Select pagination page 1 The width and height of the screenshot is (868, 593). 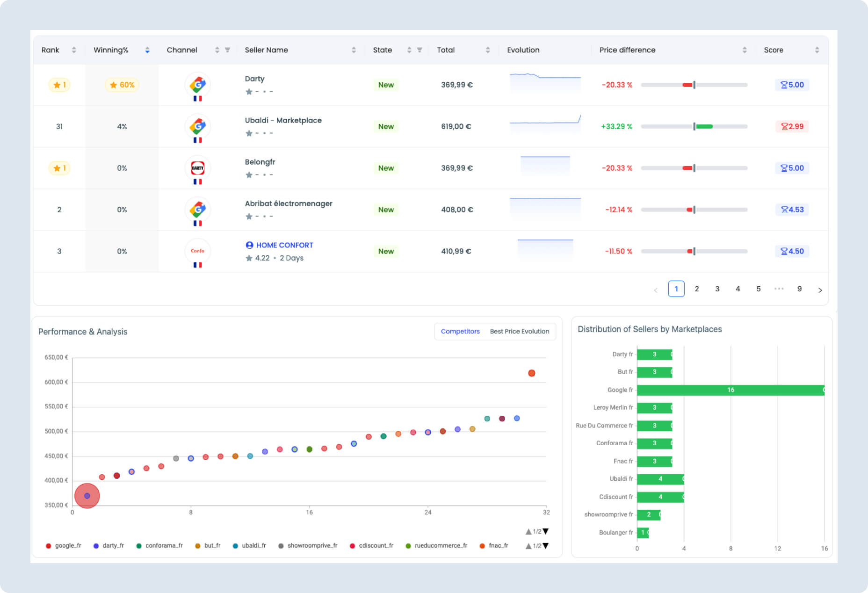click(676, 289)
